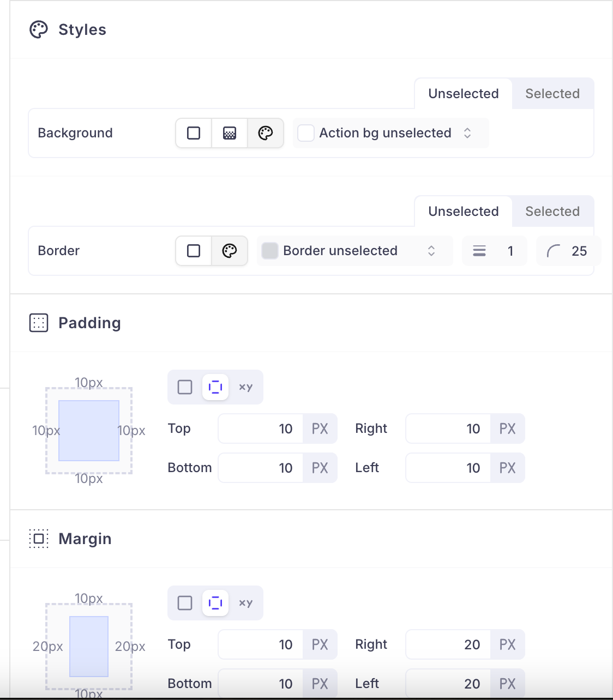The width and height of the screenshot is (613, 700).
Task: Pick the palette theme icon for Background
Action: click(x=266, y=133)
